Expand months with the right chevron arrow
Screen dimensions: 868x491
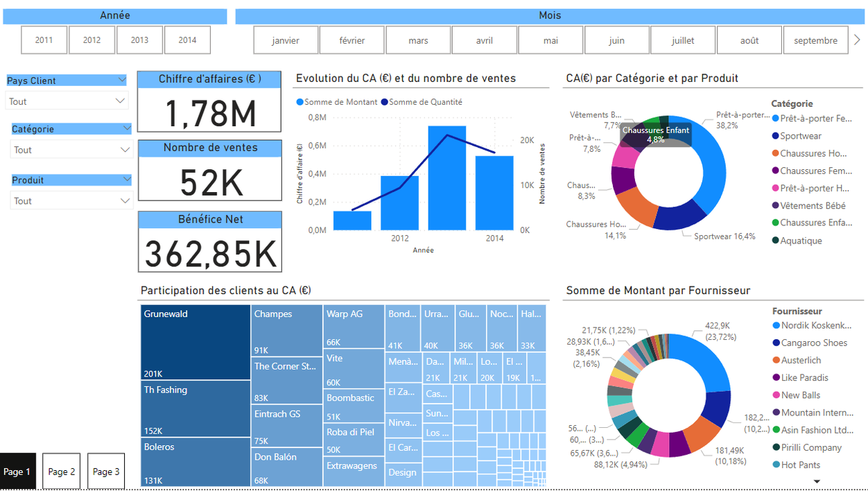[x=858, y=40]
